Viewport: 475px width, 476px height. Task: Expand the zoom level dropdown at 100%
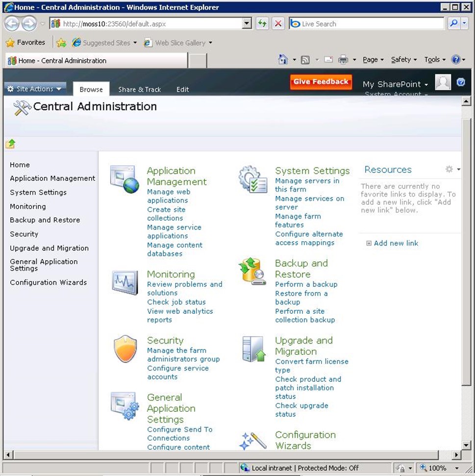[x=457, y=468]
